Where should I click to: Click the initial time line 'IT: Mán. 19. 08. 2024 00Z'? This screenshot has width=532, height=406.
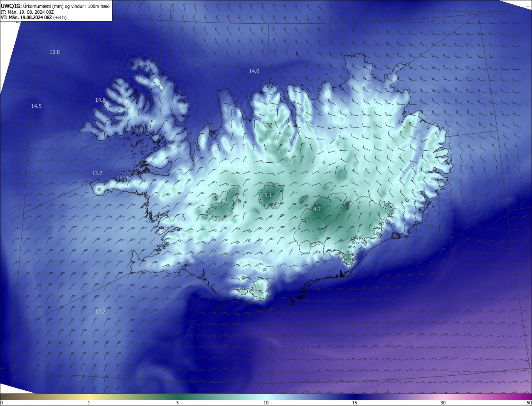click(27, 12)
